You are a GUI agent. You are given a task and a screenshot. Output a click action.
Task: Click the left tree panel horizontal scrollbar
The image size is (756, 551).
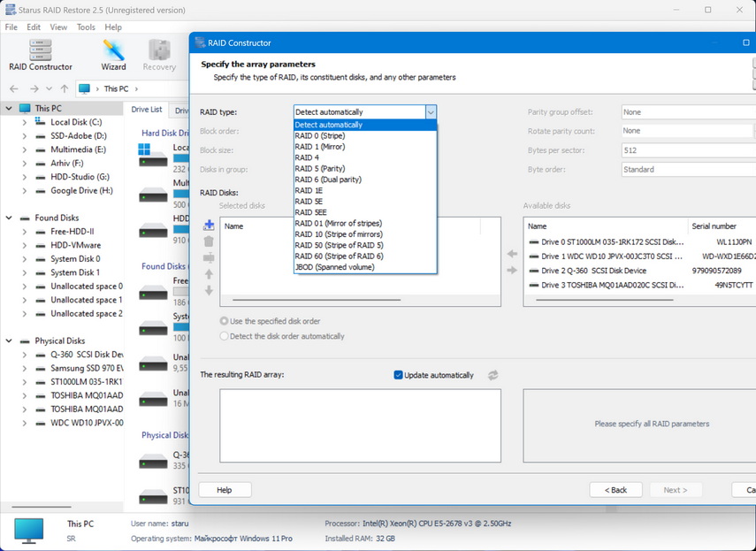coord(42,507)
